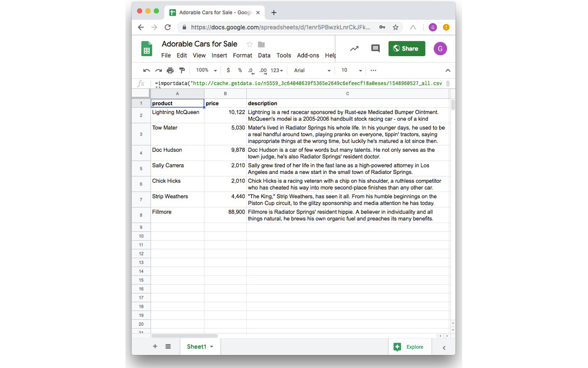Select the Paint format tool
588x368 pixels.
click(x=182, y=70)
